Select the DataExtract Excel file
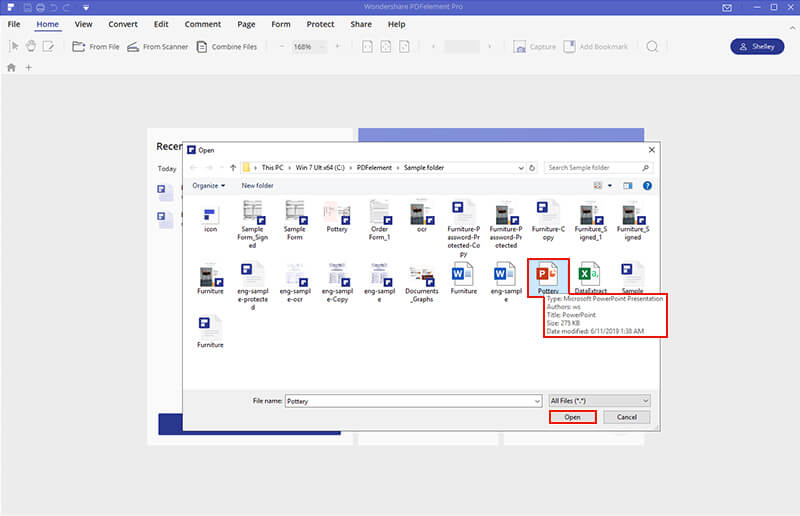 click(590, 278)
